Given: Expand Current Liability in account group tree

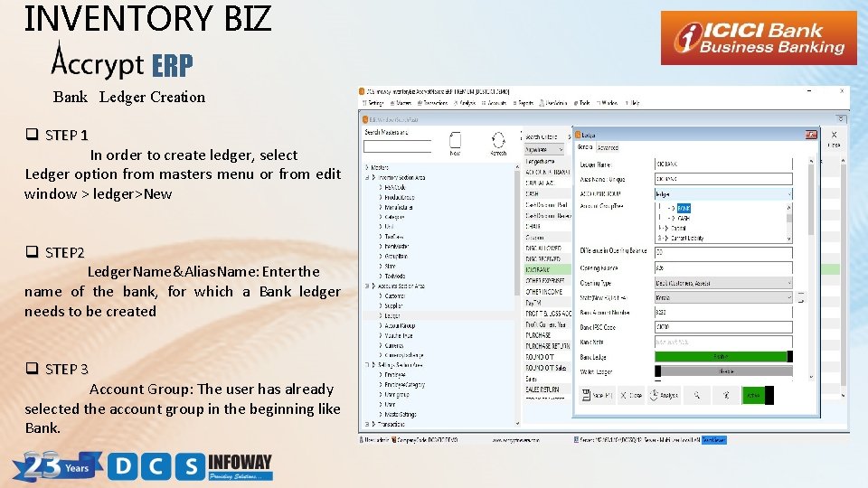Looking at the screenshot, I should (660, 238).
